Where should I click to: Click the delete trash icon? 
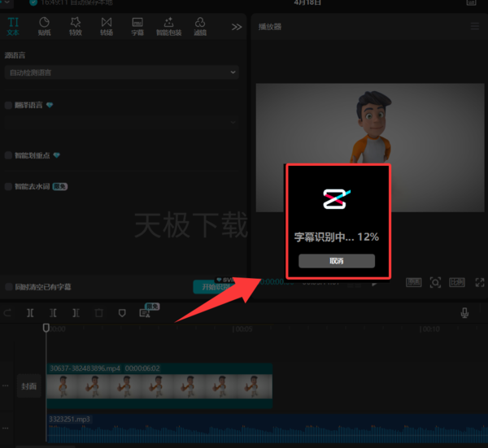[x=99, y=313]
